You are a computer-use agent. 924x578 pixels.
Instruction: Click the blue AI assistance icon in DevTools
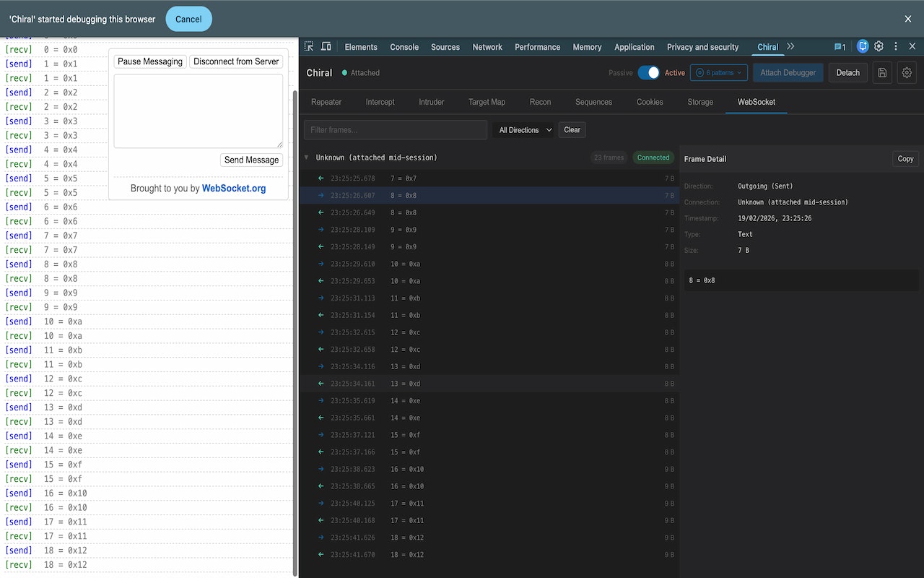pyautogui.click(x=863, y=46)
